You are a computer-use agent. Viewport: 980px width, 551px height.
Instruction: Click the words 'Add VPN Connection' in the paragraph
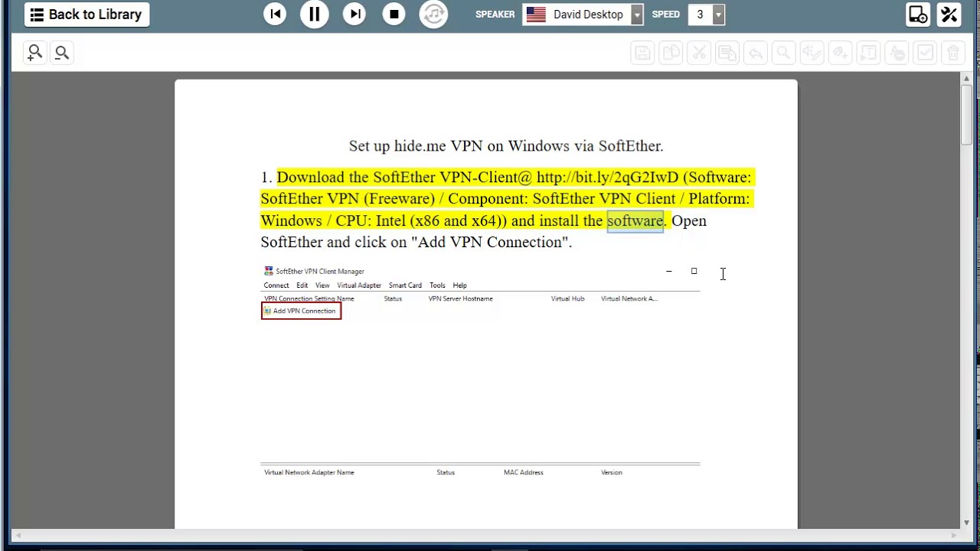point(491,242)
